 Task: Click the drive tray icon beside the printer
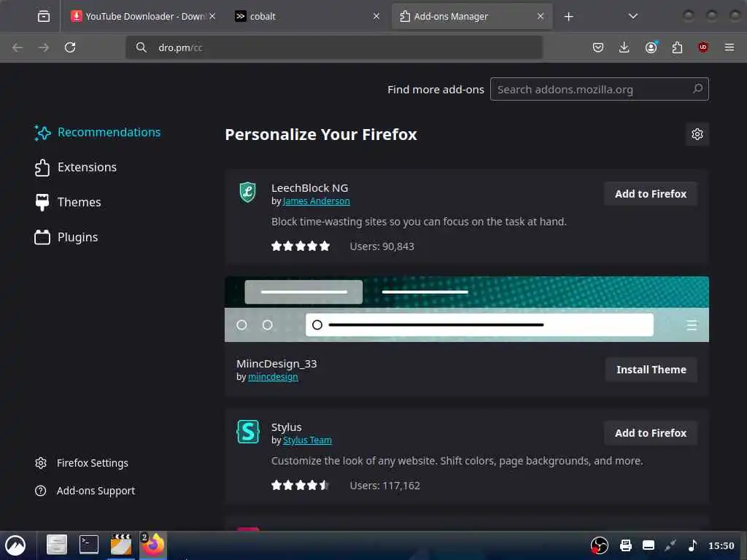click(649, 545)
